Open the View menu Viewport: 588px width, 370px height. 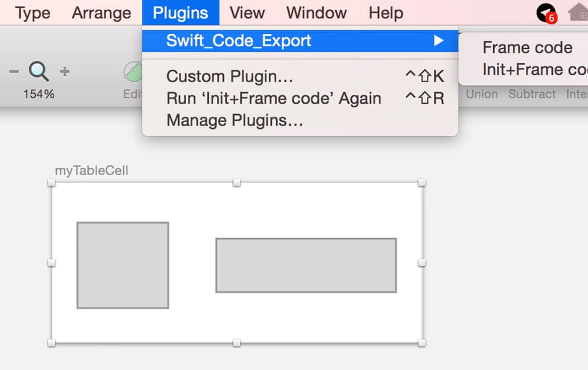(246, 12)
